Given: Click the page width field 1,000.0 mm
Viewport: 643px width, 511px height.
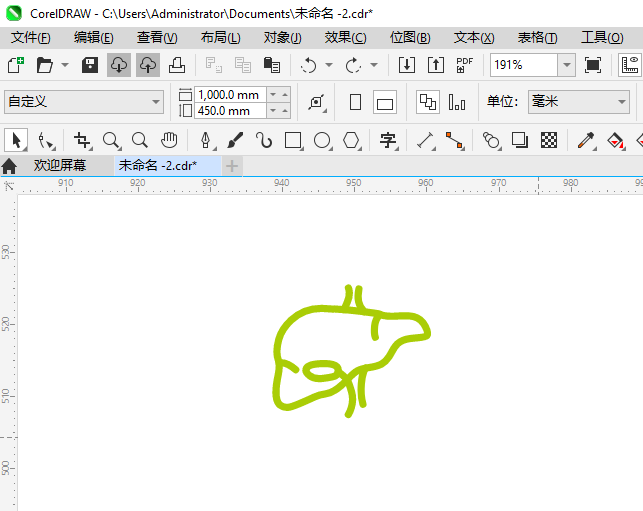Looking at the screenshot, I should (231, 95).
